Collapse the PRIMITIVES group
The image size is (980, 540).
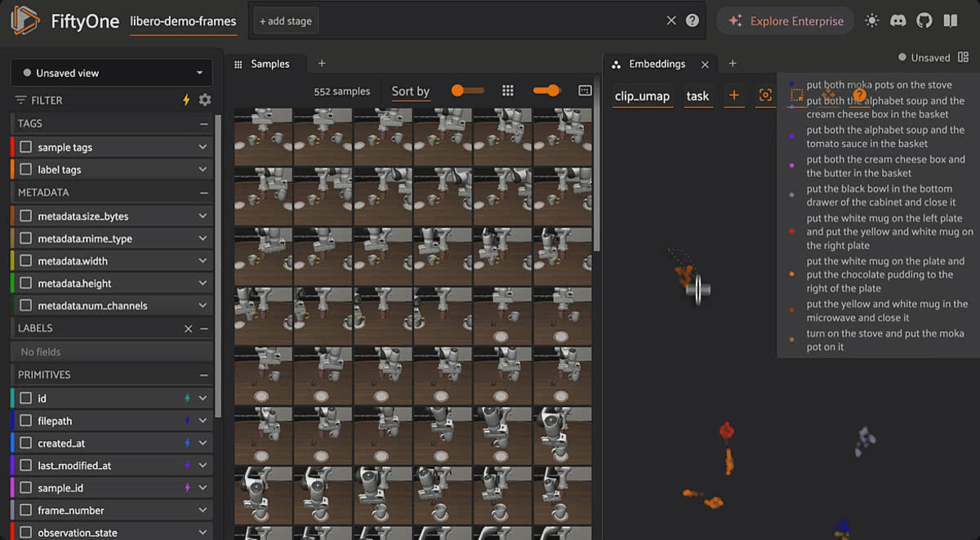click(203, 375)
